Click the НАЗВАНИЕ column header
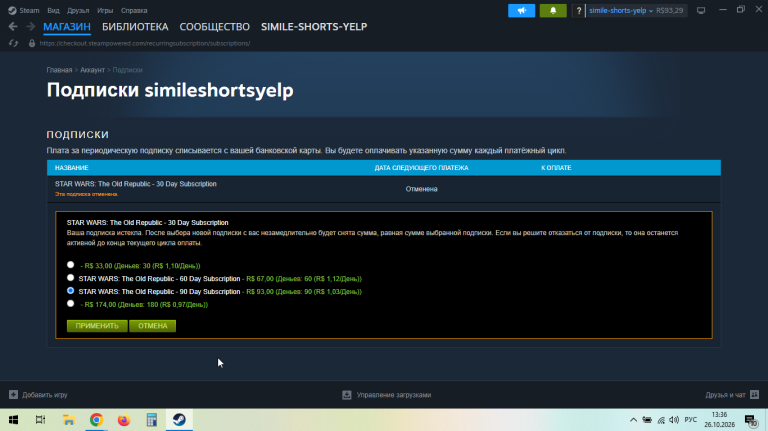Viewport: 768px width, 431px height. click(x=72, y=168)
